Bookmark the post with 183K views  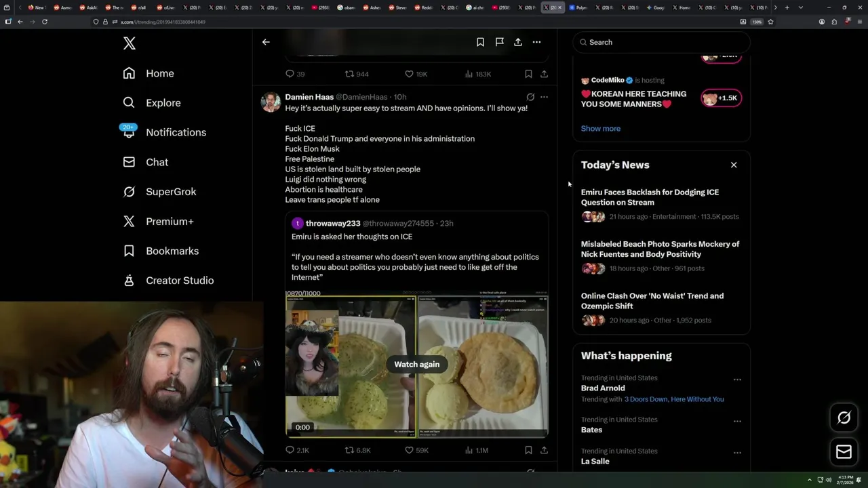pyautogui.click(x=528, y=74)
